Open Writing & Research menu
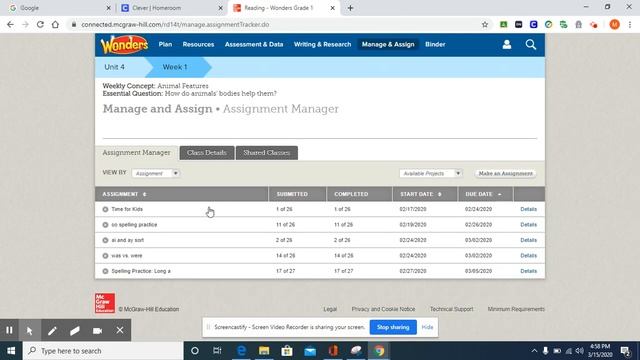 tap(322, 44)
